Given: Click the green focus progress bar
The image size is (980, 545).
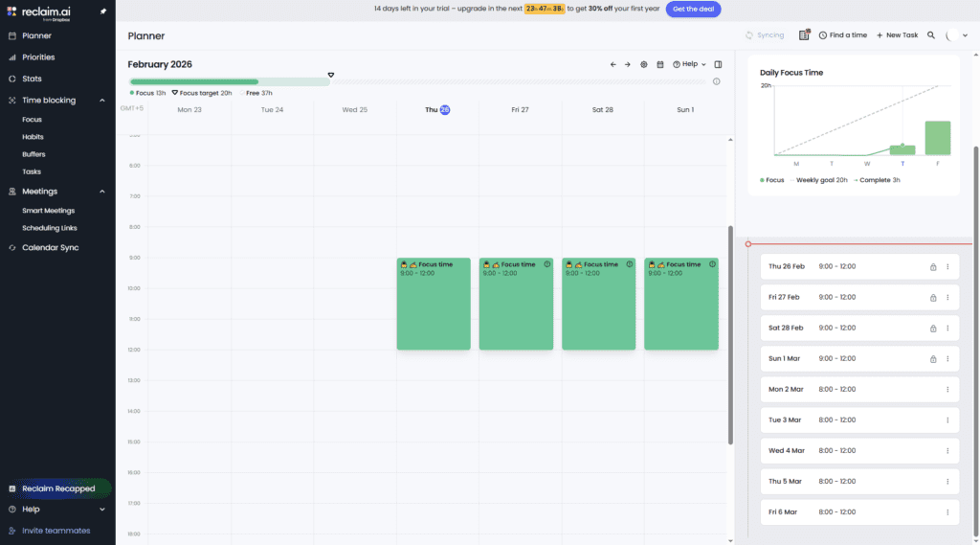Looking at the screenshot, I should (x=193, y=82).
